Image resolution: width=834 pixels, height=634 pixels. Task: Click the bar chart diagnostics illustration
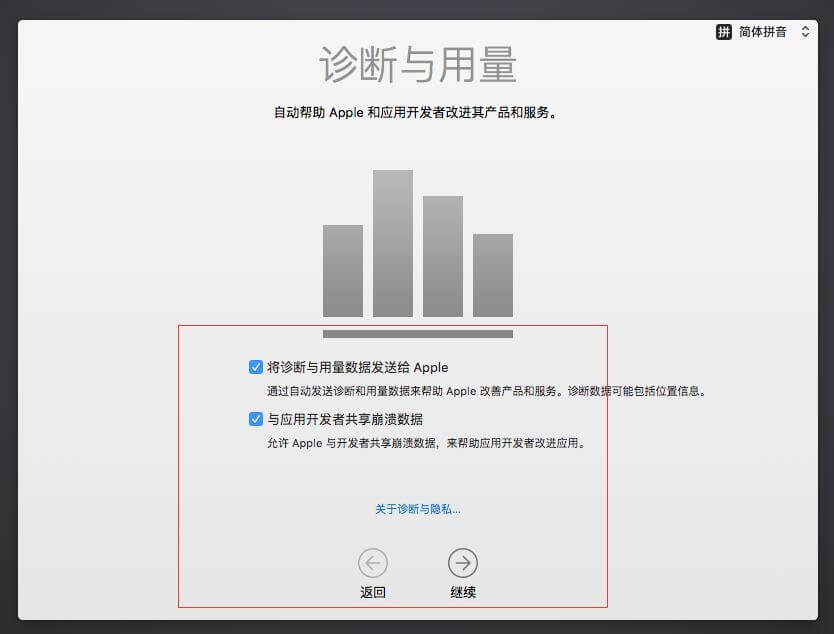tap(418, 254)
